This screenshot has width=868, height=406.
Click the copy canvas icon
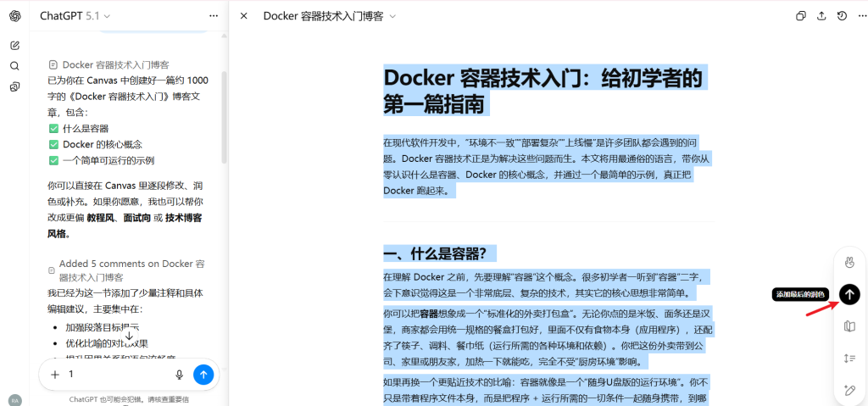click(800, 16)
